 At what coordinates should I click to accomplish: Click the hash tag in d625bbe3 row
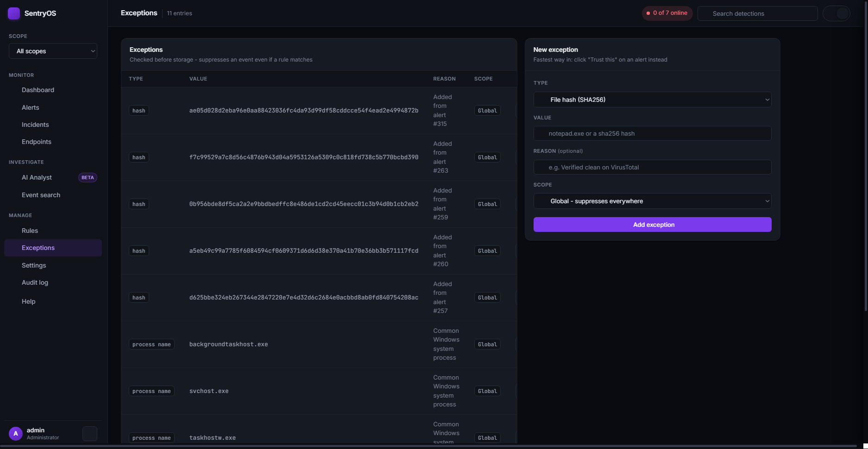pyautogui.click(x=138, y=298)
